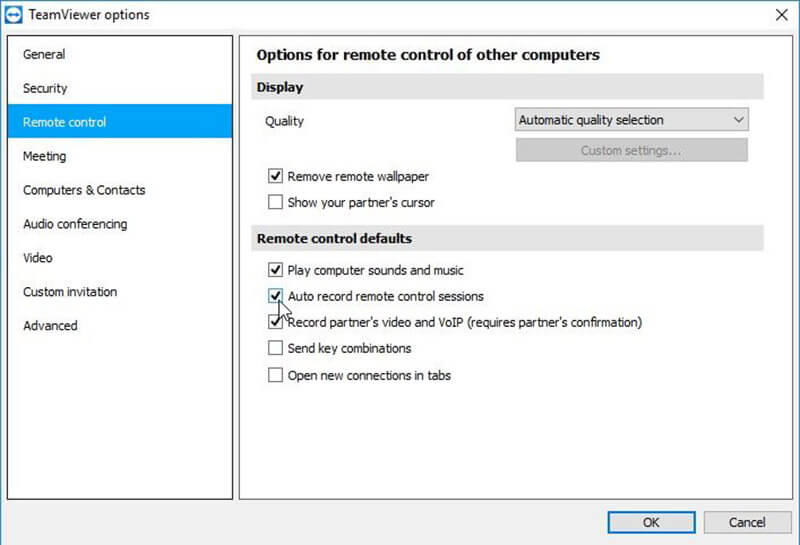Click the Cancel button
Image resolution: width=800 pixels, height=545 pixels.
pos(747,522)
